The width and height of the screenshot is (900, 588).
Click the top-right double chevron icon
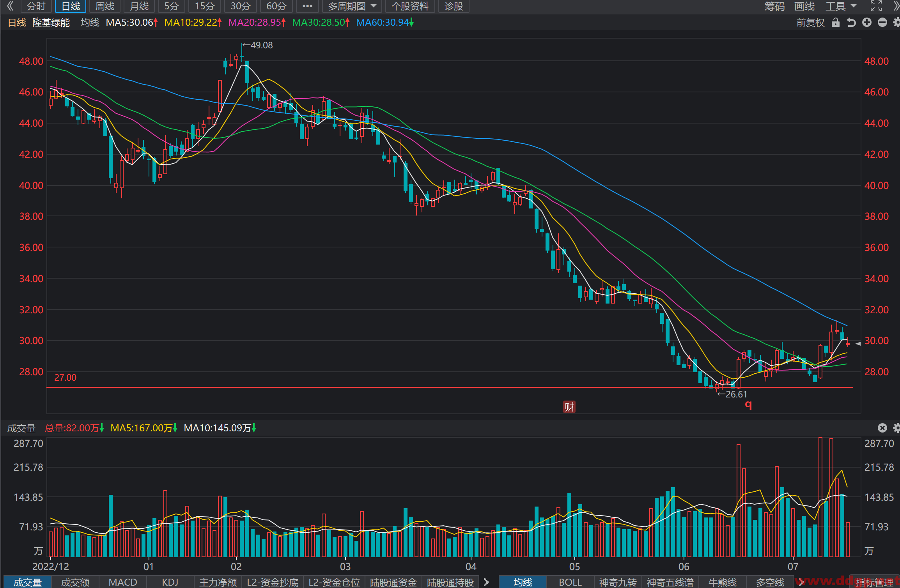coord(896,6)
